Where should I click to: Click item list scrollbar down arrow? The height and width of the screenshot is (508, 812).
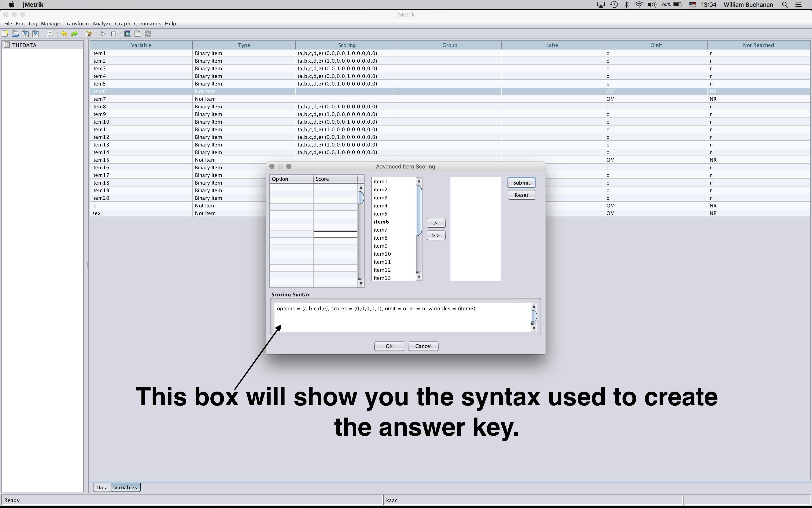[419, 277]
